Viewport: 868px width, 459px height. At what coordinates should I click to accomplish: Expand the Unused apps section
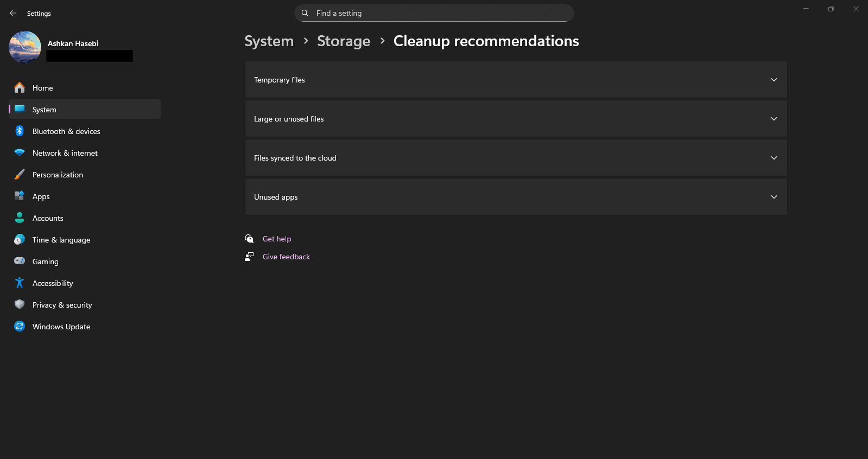click(516, 197)
